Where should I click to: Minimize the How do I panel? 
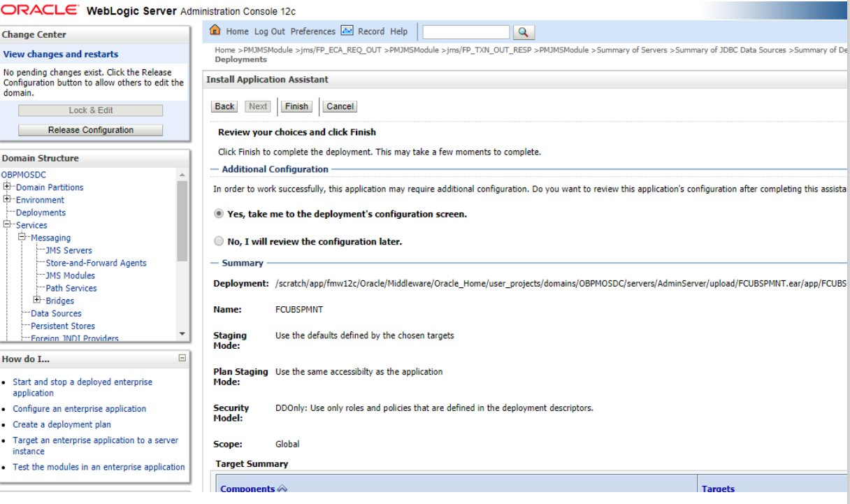tap(182, 359)
